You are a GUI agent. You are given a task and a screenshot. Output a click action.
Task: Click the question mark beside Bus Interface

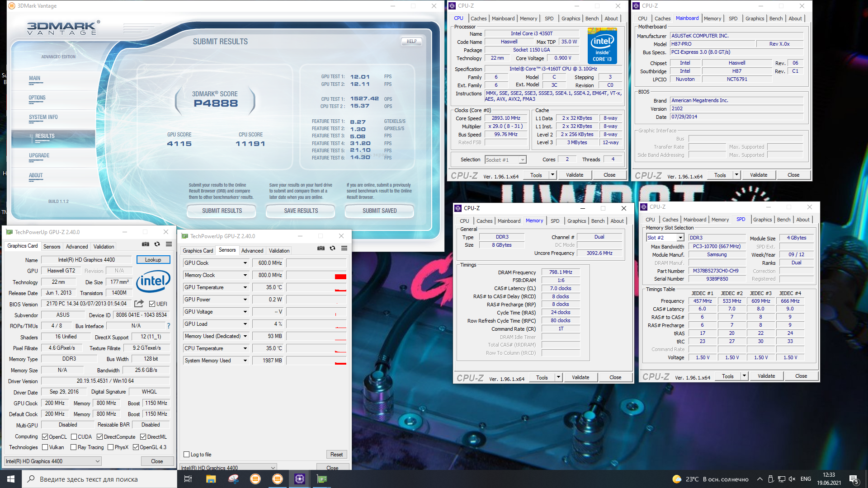(169, 326)
